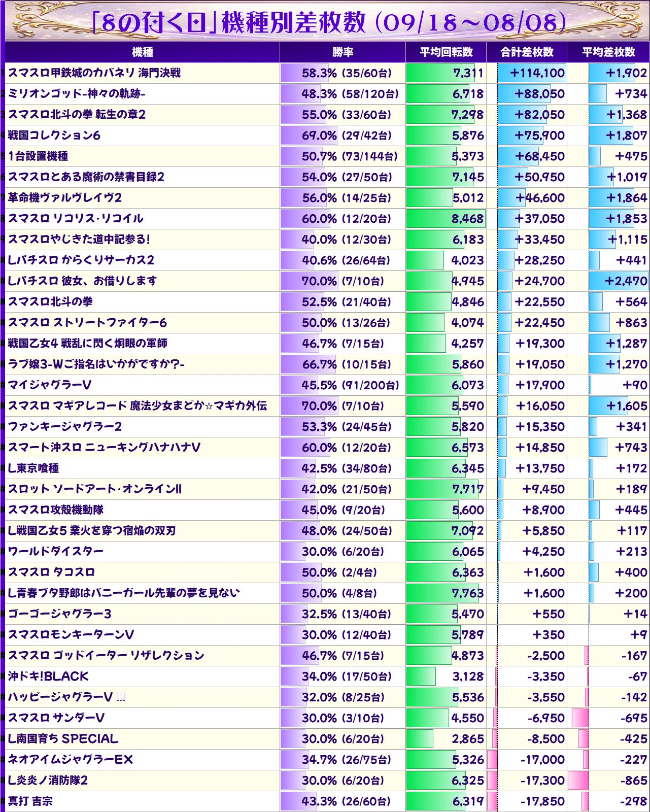Select the 沖ドキ!BLACK machine name
This screenshot has width=650, height=812.
[48, 676]
